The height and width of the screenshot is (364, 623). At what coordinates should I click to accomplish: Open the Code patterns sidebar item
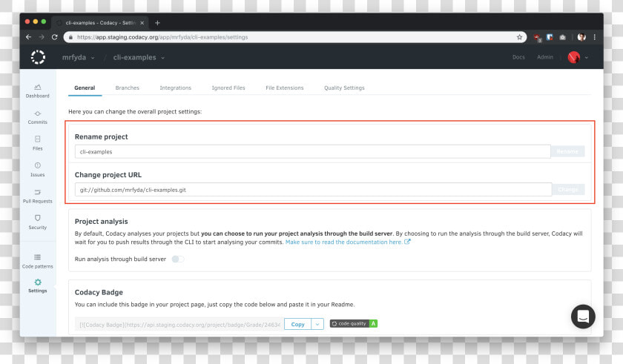click(37, 261)
